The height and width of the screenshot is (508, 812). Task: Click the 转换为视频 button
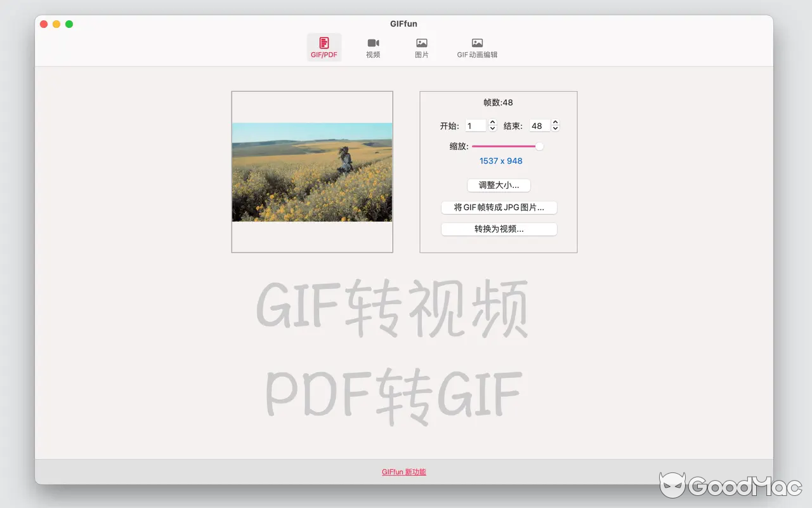tap(499, 229)
